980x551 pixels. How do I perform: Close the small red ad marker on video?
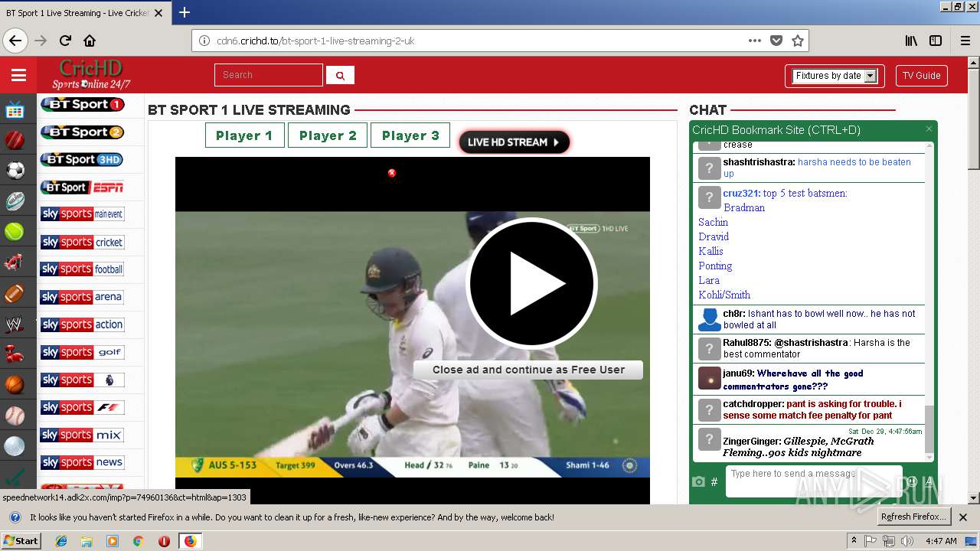pos(392,173)
